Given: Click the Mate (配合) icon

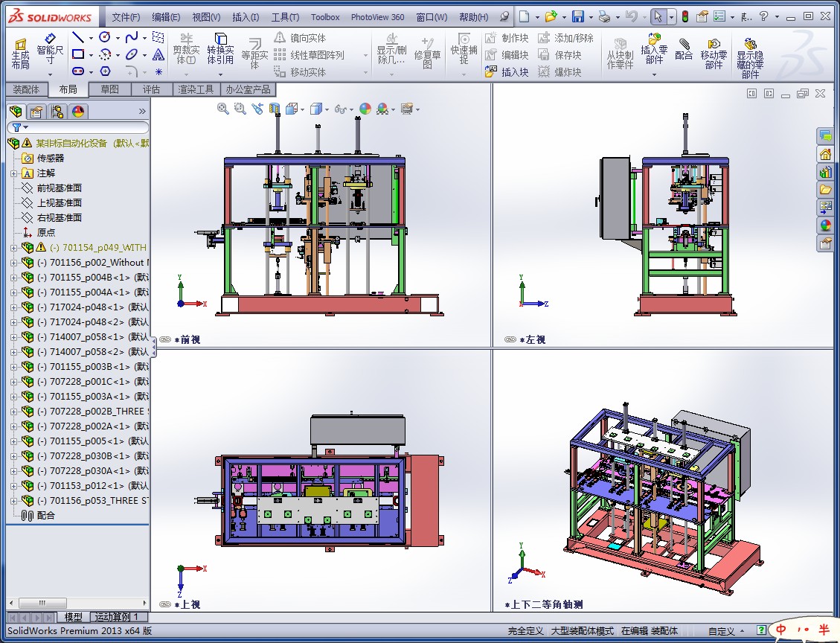Looking at the screenshot, I should (x=684, y=49).
